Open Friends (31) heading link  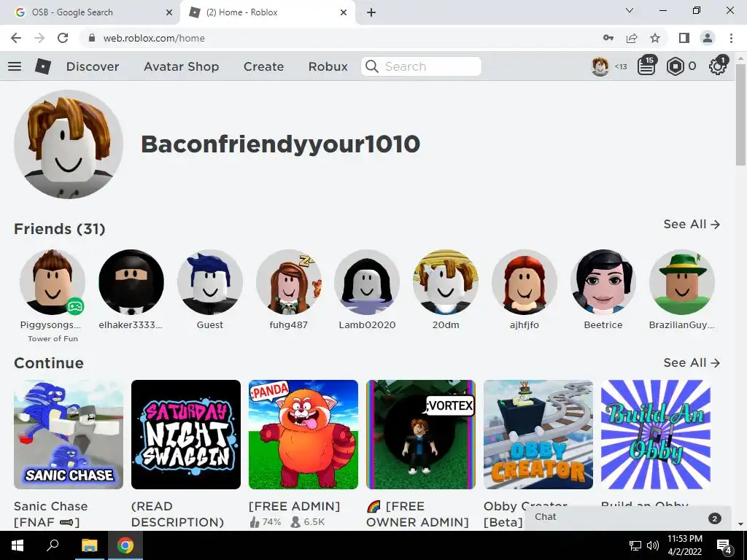60,229
